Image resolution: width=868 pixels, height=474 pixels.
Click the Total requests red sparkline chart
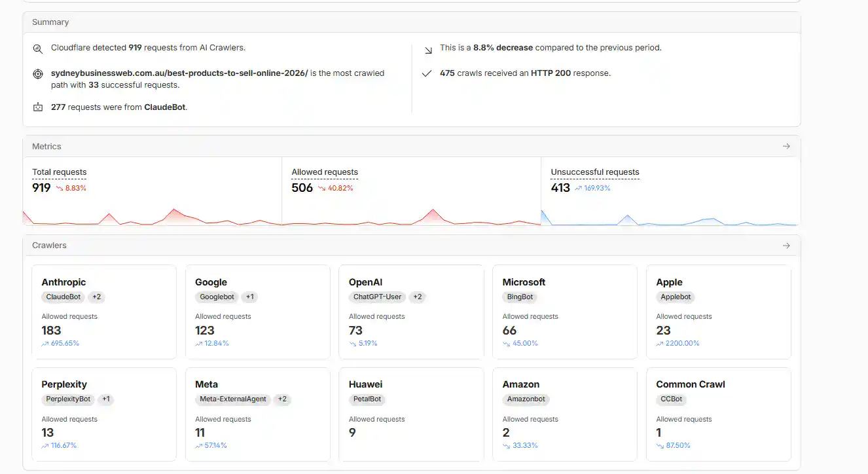coord(152,216)
